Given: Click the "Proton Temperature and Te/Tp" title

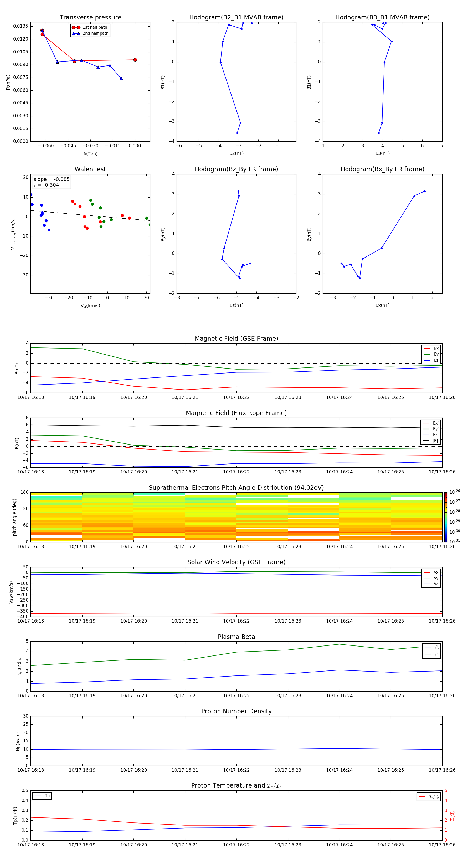Looking at the screenshot, I should (x=236, y=786).
